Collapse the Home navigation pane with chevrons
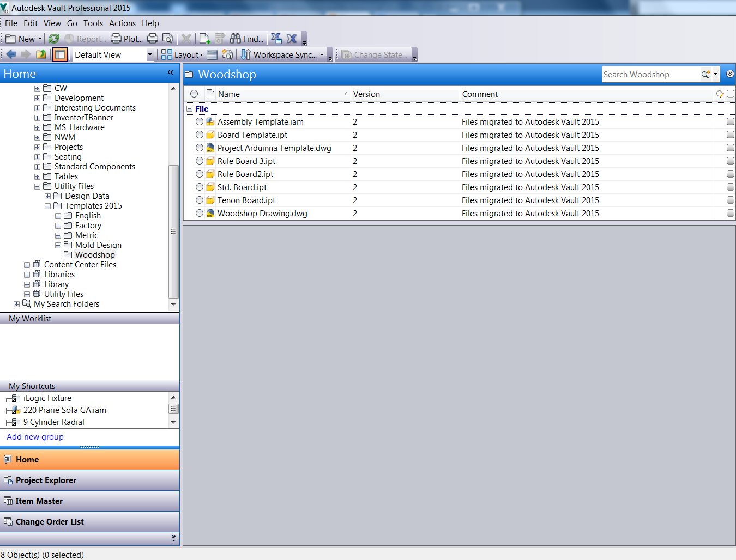736x560 pixels. (x=170, y=72)
